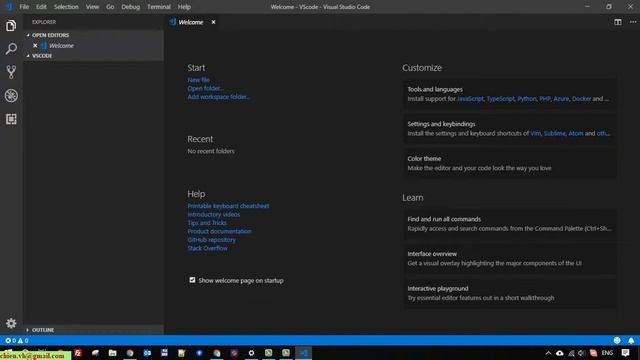Install Vim keybindings link
This screenshot has width=640, height=360.
pyautogui.click(x=536, y=133)
